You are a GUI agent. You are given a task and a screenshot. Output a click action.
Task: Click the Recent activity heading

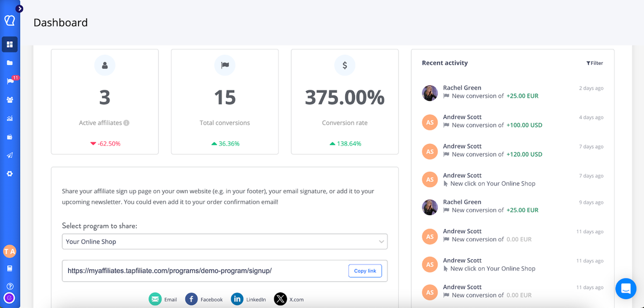click(445, 63)
